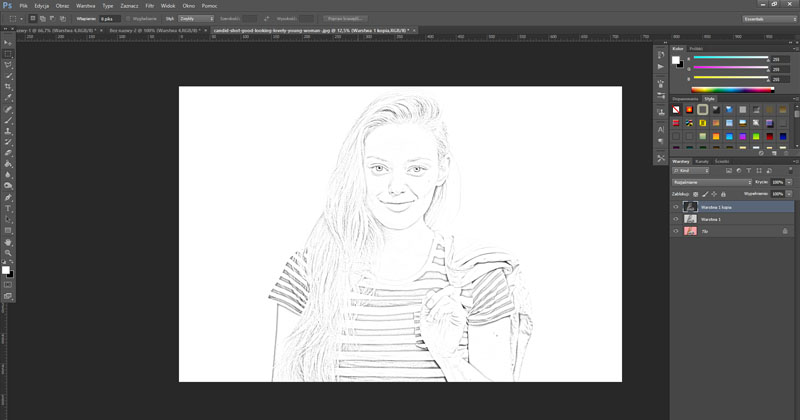Viewport: 800px width, 420px height.
Task: Toggle visibility of Warstwa 1 layer
Action: tap(676, 218)
